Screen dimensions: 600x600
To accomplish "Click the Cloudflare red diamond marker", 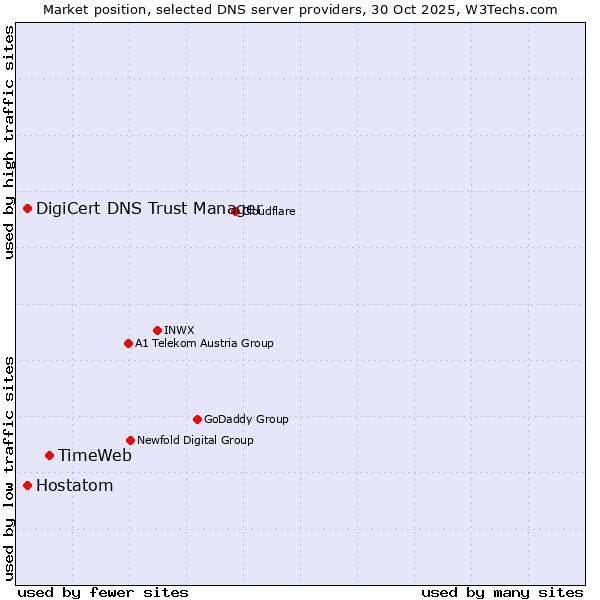I will pyautogui.click(x=236, y=211).
